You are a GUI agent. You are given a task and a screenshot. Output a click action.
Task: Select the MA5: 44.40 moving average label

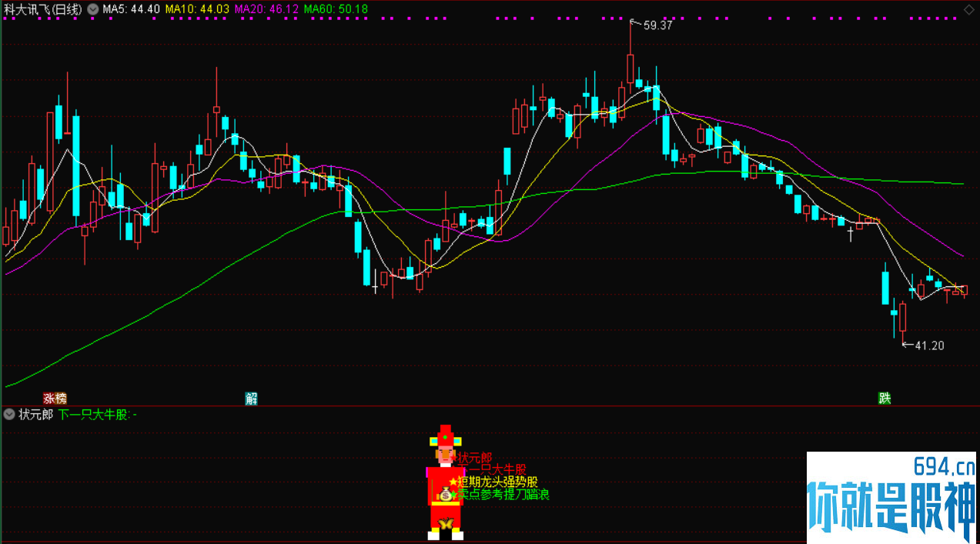(x=132, y=9)
